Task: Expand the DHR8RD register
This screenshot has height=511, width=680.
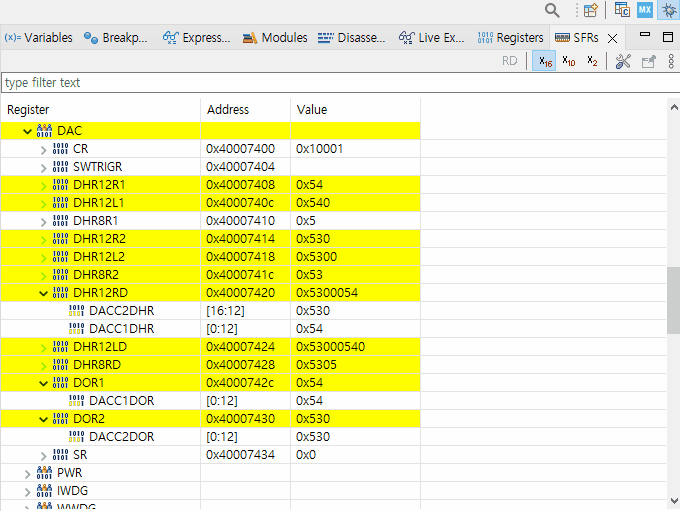Action: [43, 366]
